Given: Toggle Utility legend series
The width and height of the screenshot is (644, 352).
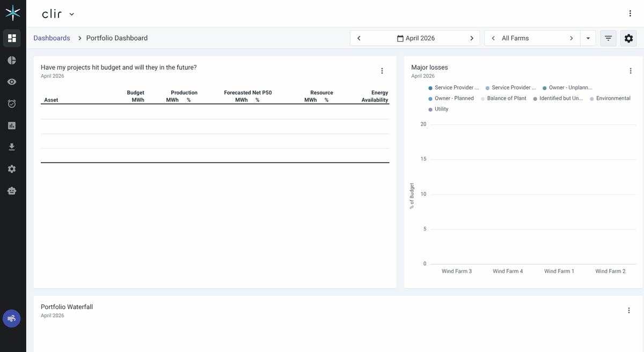Looking at the screenshot, I should click(x=438, y=109).
